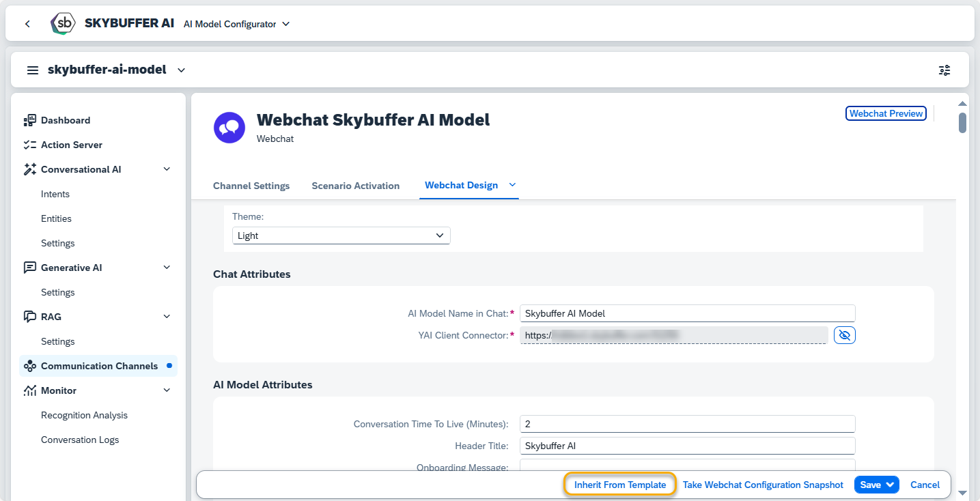Click the scrollbar up arrow

(962, 103)
